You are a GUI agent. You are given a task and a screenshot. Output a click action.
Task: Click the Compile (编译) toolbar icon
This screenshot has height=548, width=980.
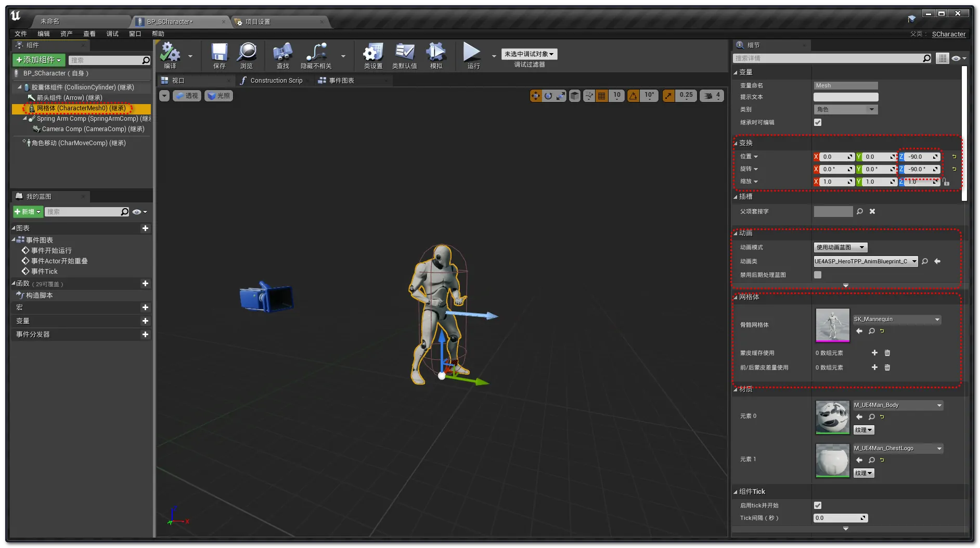pos(170,55)
